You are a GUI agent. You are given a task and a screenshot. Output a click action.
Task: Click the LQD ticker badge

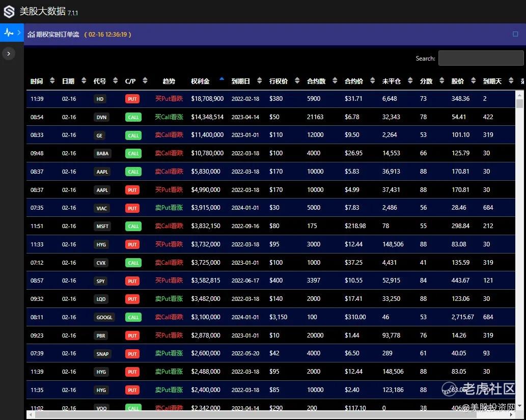101,299
